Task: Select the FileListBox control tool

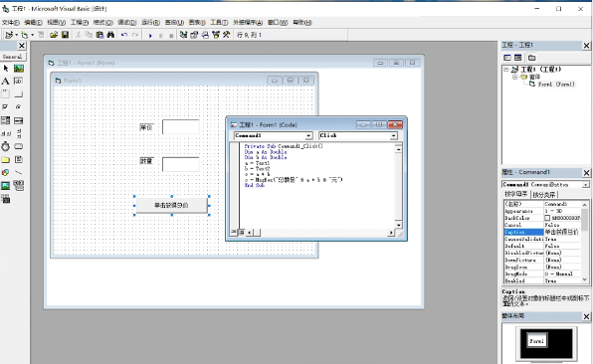Action: click(19, 159)
